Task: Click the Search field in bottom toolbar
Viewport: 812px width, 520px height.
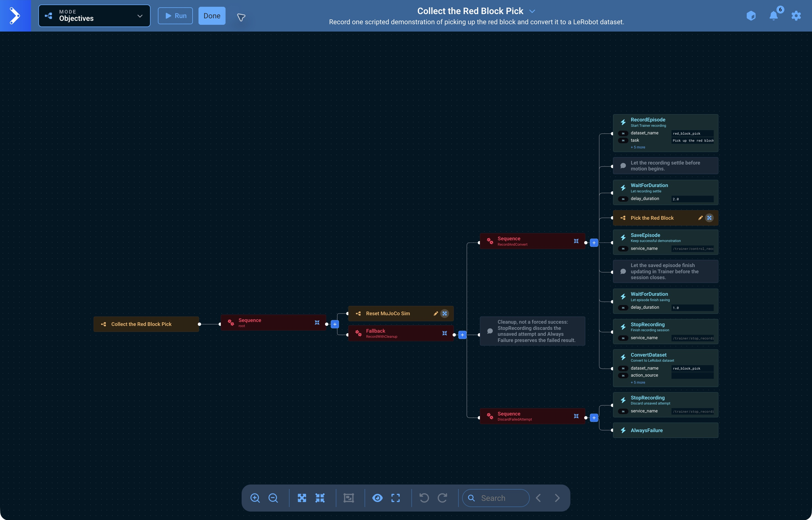Action: coord(496,498)
